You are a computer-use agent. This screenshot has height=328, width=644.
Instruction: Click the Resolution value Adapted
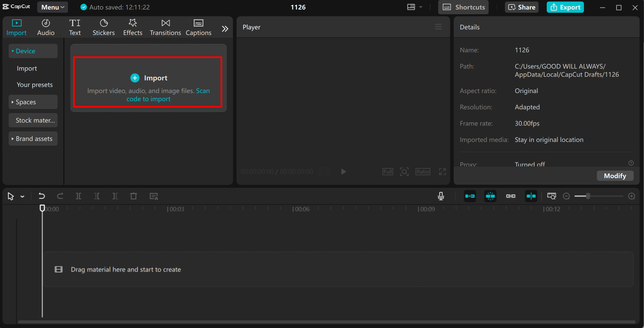tap(527, 107)
